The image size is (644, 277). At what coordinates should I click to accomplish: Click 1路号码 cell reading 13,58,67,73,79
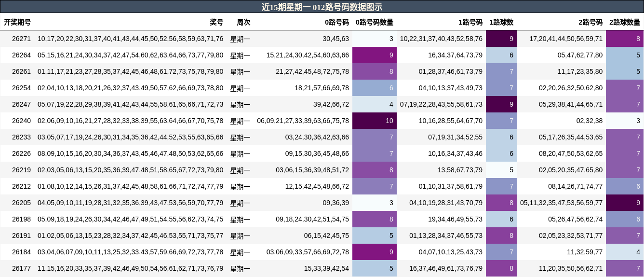tap(460, 170)
